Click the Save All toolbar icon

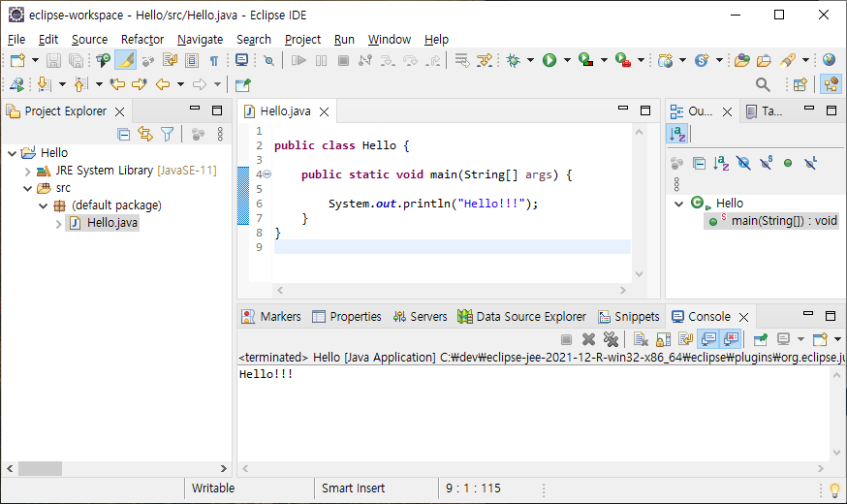click(76, 60)
